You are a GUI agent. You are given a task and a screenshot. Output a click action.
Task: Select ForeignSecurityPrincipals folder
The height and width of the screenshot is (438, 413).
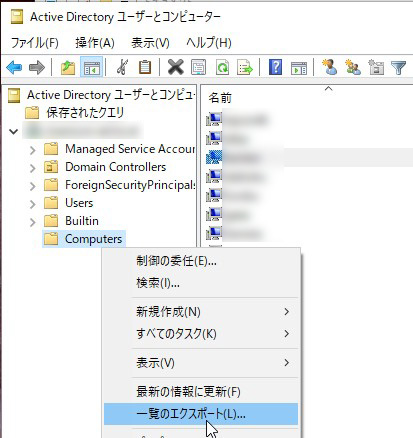point(119,185)
